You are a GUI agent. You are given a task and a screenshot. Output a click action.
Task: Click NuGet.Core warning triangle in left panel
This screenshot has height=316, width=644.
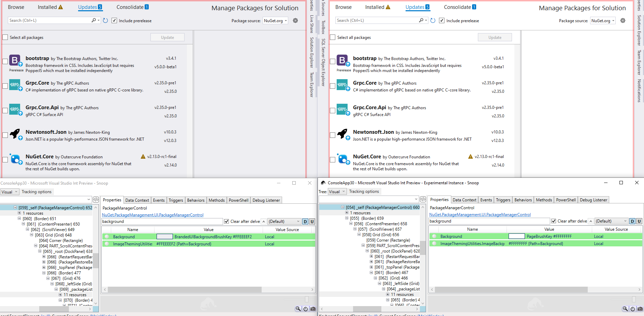tap(143, 157)
